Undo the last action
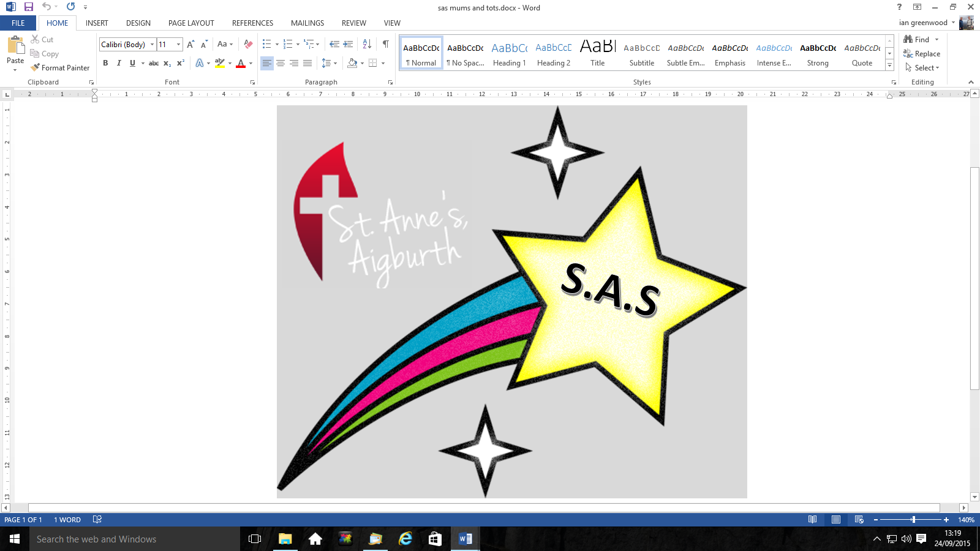The height and width of the screenshot is (551, 980). 46,7
